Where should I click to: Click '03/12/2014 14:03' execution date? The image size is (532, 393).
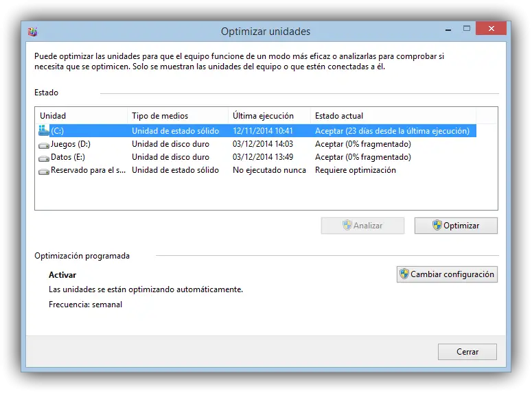(x=263, y=144)
